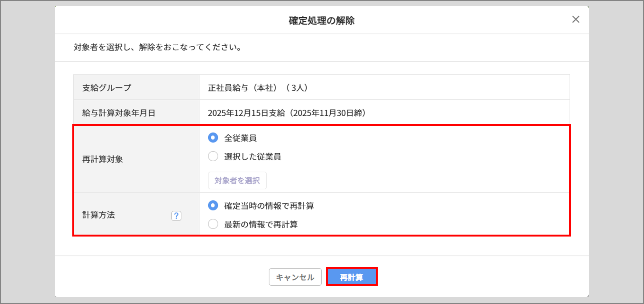This screenshot has height=304, width=644.
Task: Click the 選択した従業員 label text
Action: (253, 157)
